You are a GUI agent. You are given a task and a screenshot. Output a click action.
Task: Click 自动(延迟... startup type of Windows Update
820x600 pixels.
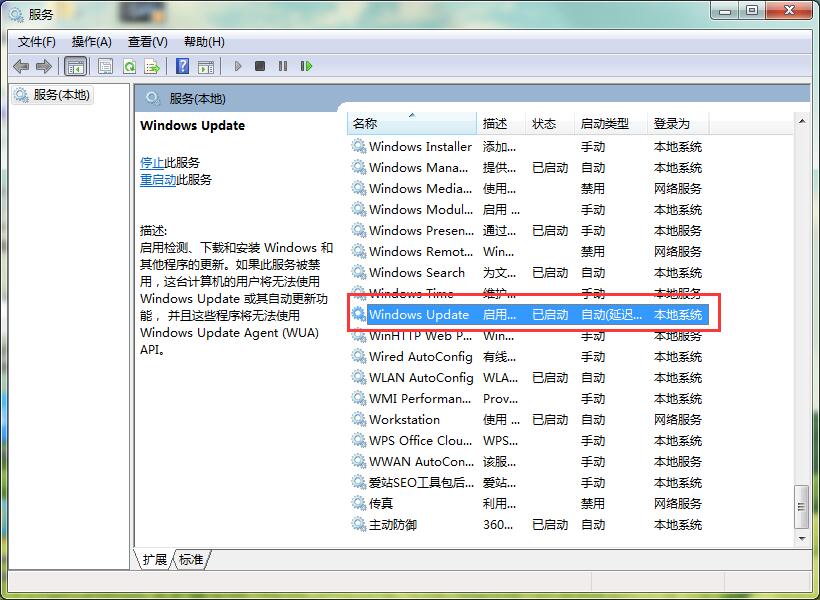[611, 314]
